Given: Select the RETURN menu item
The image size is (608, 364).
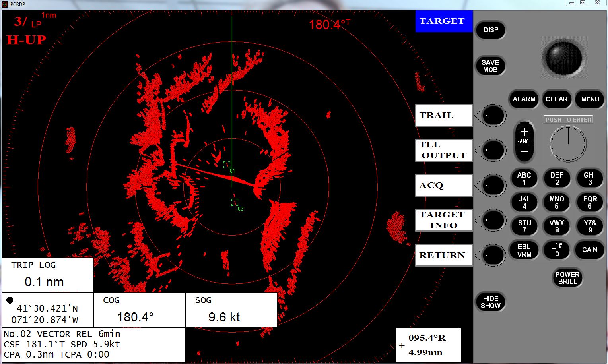Looking at the screenshot, I should [443, 255].
